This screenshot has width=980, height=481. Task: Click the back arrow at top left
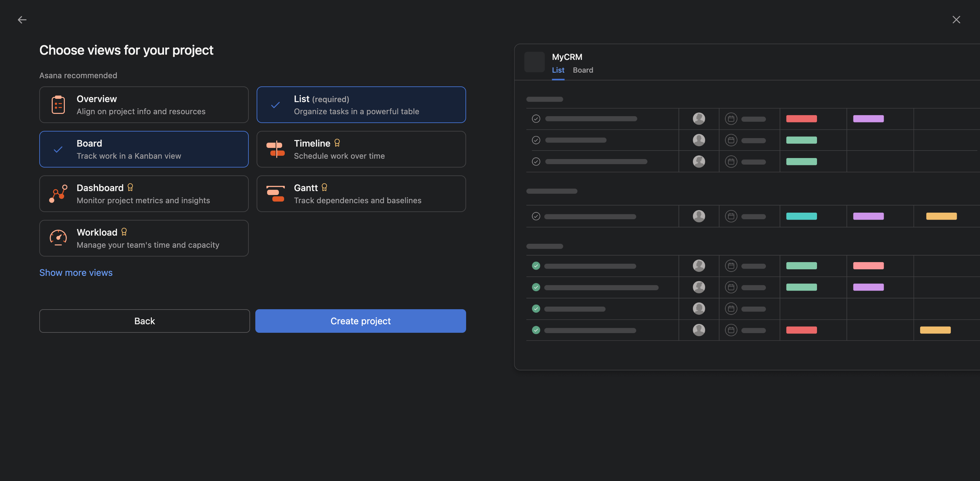[x=22, y=20]
